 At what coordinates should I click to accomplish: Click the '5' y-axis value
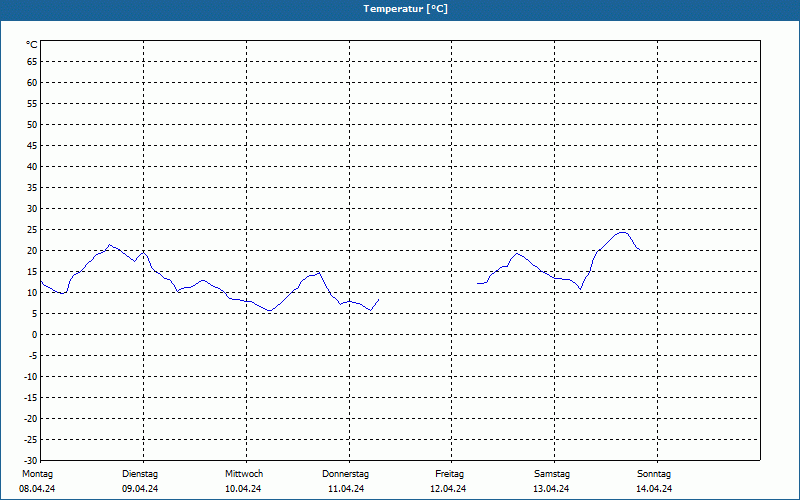(35, 314)
